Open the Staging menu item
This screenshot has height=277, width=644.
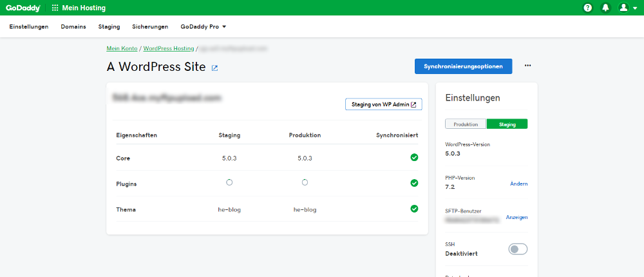pyautogui.click(x=109, y=26)
